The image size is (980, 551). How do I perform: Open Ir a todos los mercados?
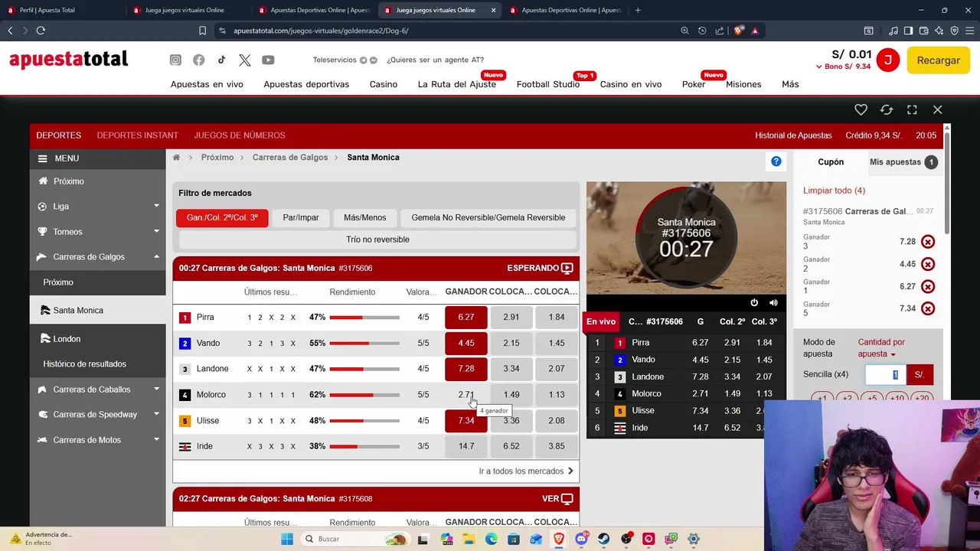tap(526, 471)
